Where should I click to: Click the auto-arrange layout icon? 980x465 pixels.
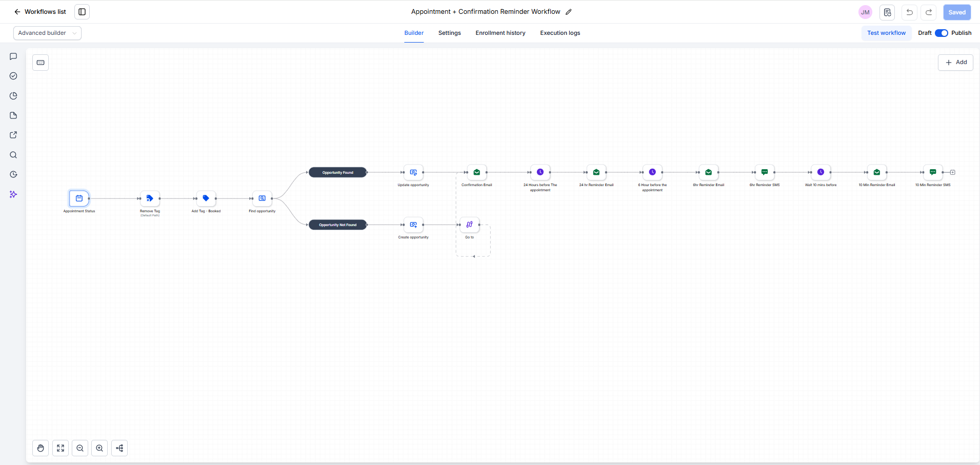(119, 448)
